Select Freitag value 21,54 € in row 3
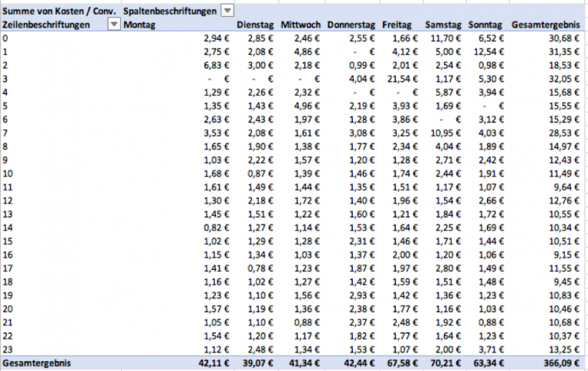The height and width of the screenshot is (371, 588). coord(402,79)
